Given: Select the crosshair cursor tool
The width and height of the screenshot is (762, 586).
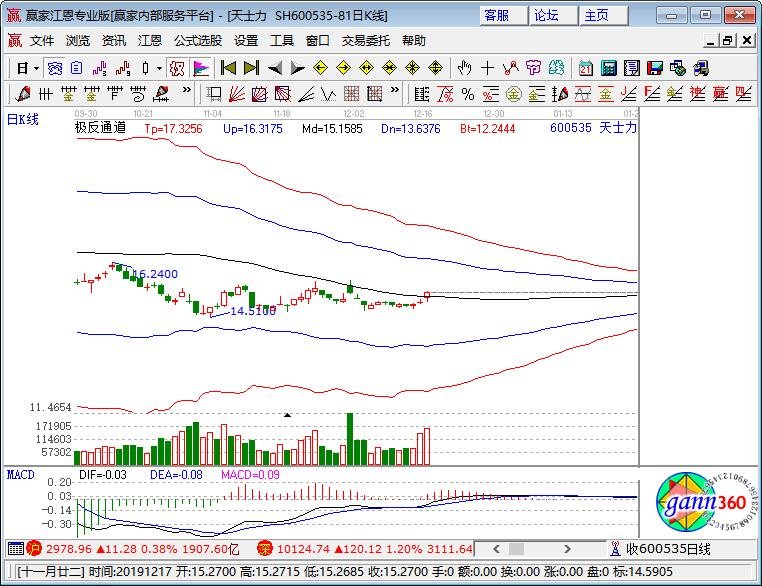Looking at the screenshot, I should [487, 68].
